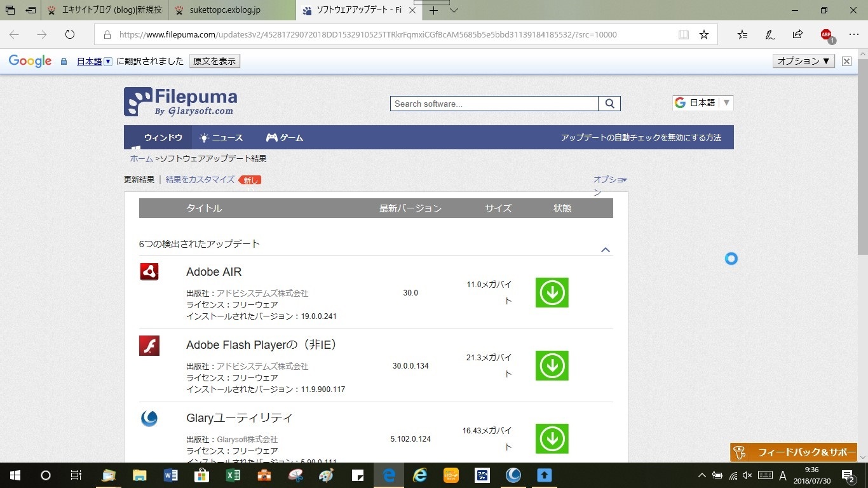Click the Glary Utilities app icon
868x488 pixels.
(149, 419)
